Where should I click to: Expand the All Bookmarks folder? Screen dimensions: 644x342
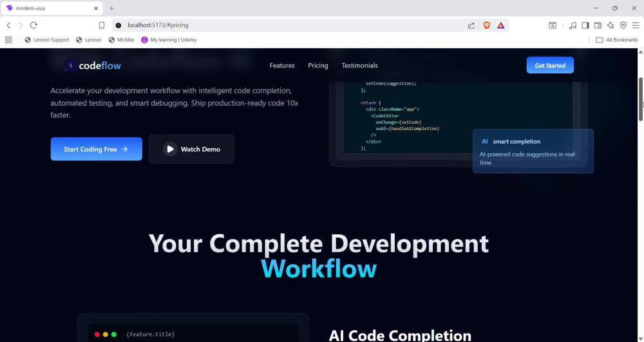[617, 40]
